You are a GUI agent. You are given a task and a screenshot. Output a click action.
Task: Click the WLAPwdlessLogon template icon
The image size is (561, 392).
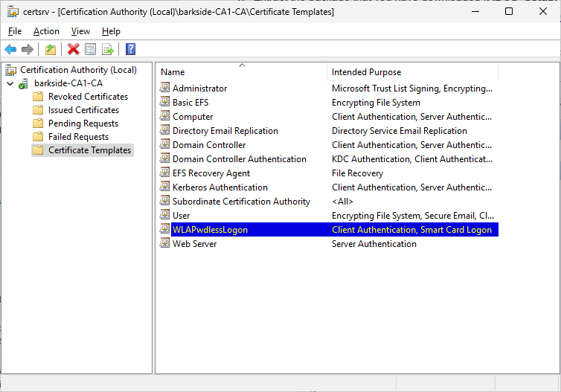(165, 230)
